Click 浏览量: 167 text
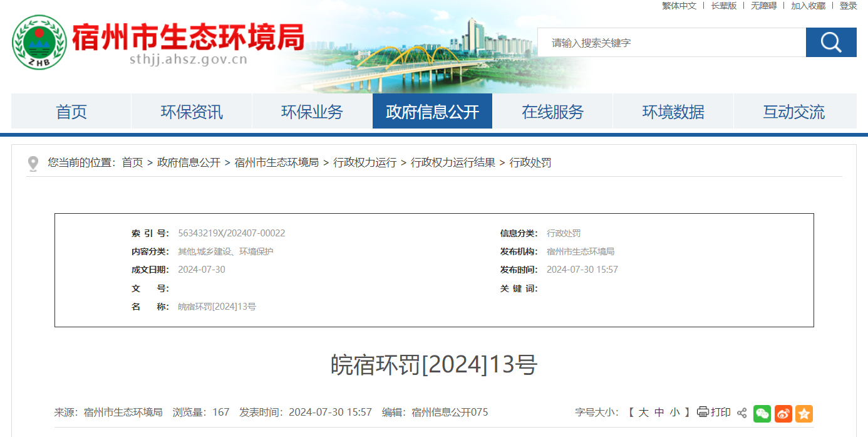 (201, 413)
